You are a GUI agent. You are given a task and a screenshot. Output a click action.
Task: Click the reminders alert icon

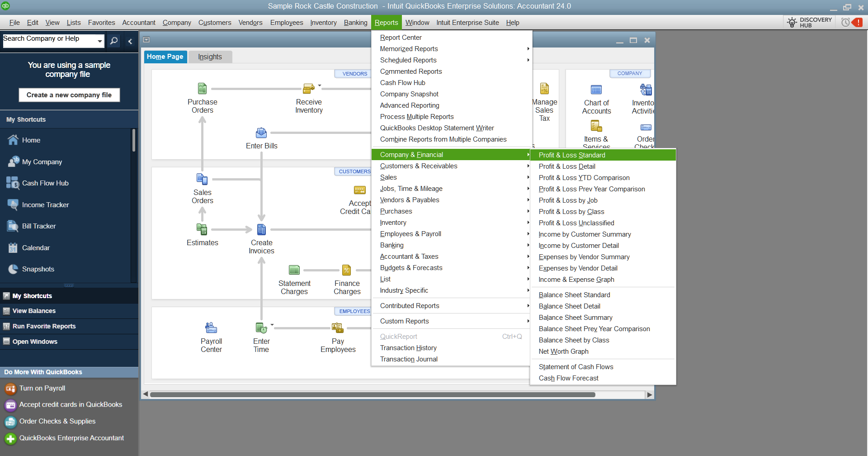tap(857, 23)
